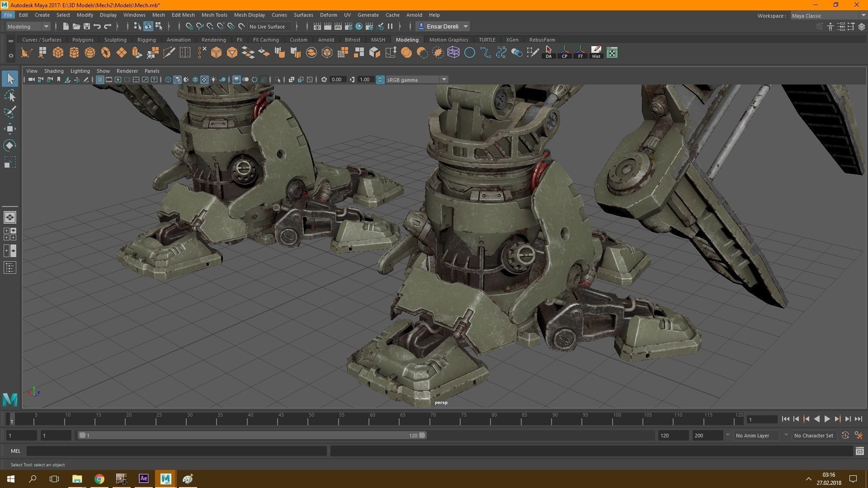Click the DA shelf button

click(x=548, y=53)
